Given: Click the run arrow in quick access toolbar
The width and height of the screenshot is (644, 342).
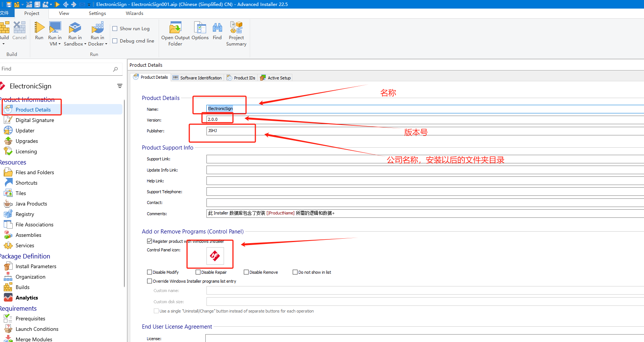Looking at the screenshot, I should coord(57,4).
